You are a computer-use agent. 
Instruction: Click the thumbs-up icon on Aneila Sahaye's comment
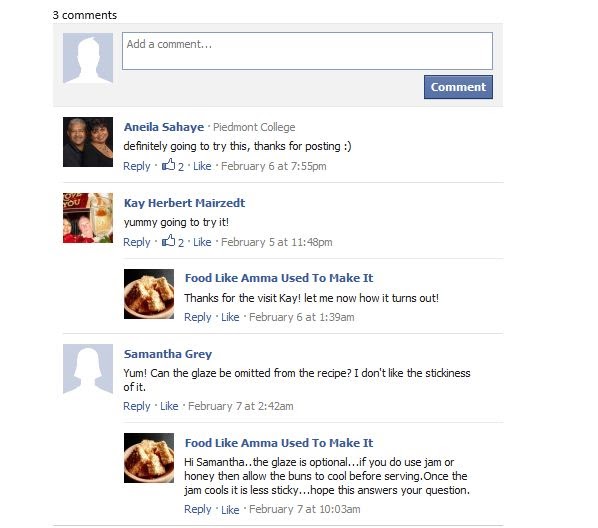click(169, 165)
